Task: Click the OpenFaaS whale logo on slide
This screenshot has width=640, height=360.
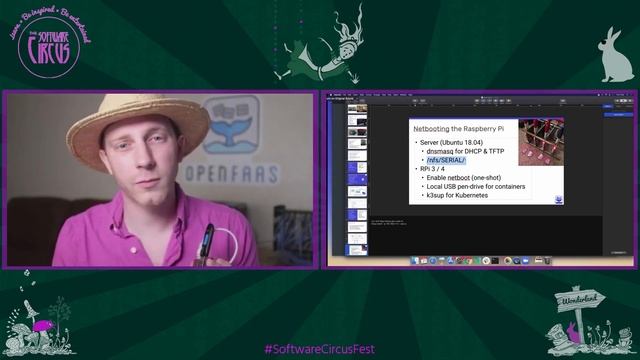Action: [x=559, y=200]
